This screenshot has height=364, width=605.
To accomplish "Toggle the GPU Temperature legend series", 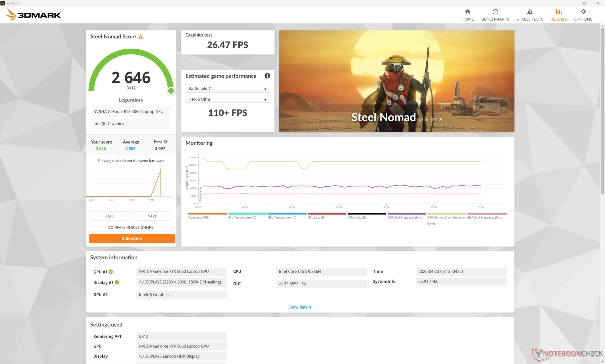I will point(282,217).
